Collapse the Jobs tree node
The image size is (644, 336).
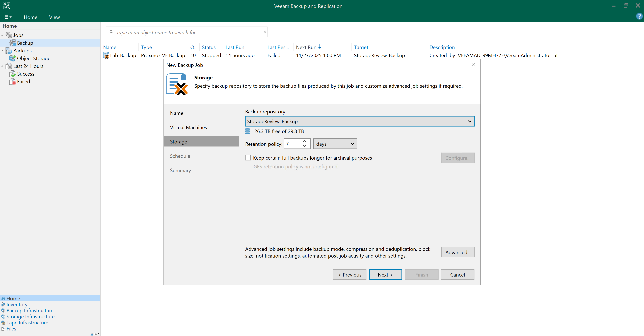pyautogui.click(x=2, y=35)
